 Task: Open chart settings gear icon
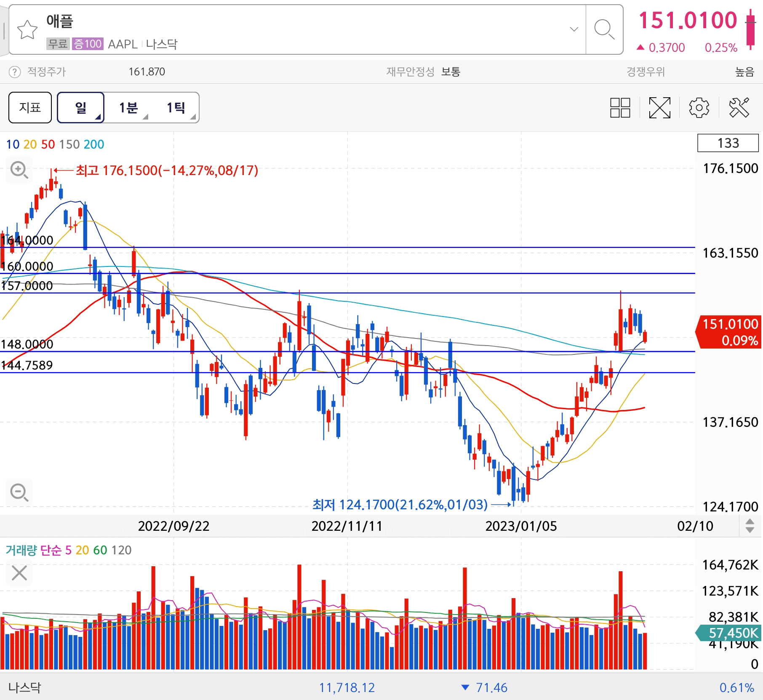[x=699, y=108]
